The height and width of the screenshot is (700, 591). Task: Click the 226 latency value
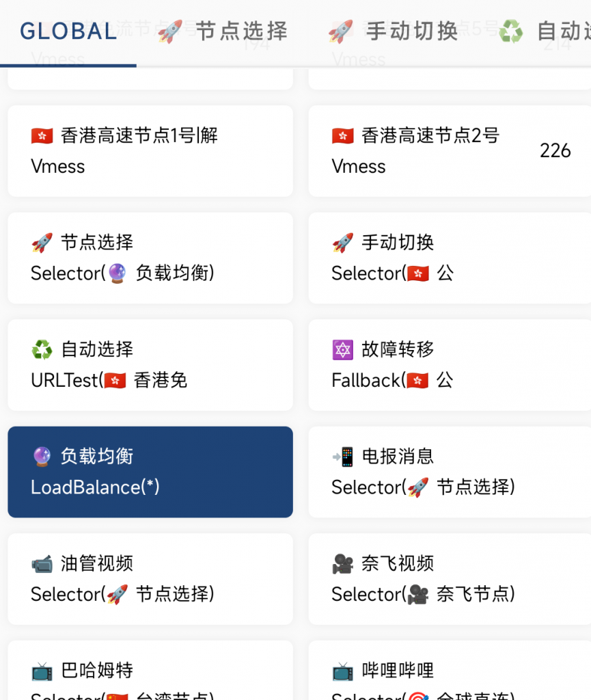click(555, 151)
